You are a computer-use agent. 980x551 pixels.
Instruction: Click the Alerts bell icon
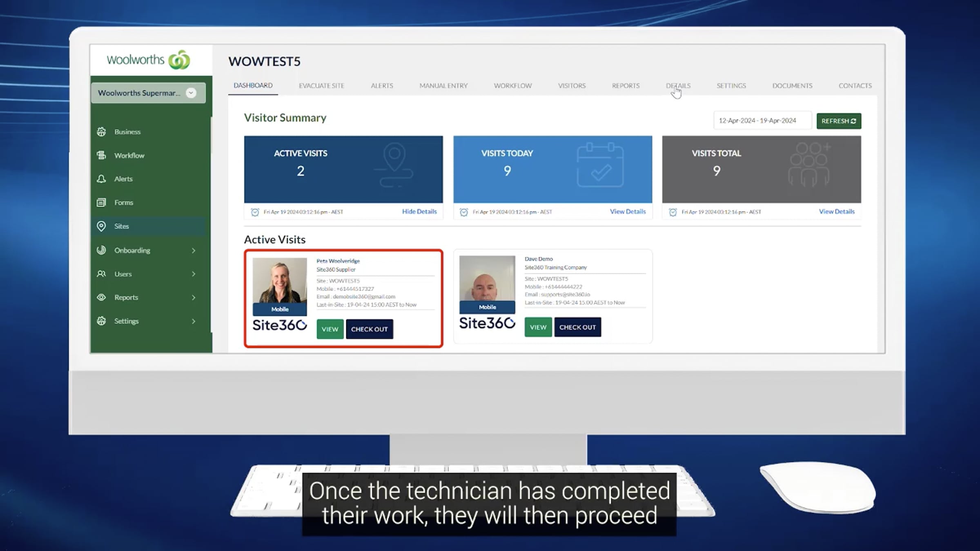tap(101, 179)
